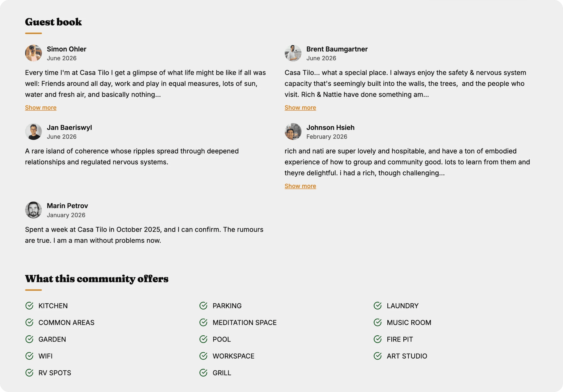Select the check icon for RV SPOTS
563x392 pixels.
(29, 373)
